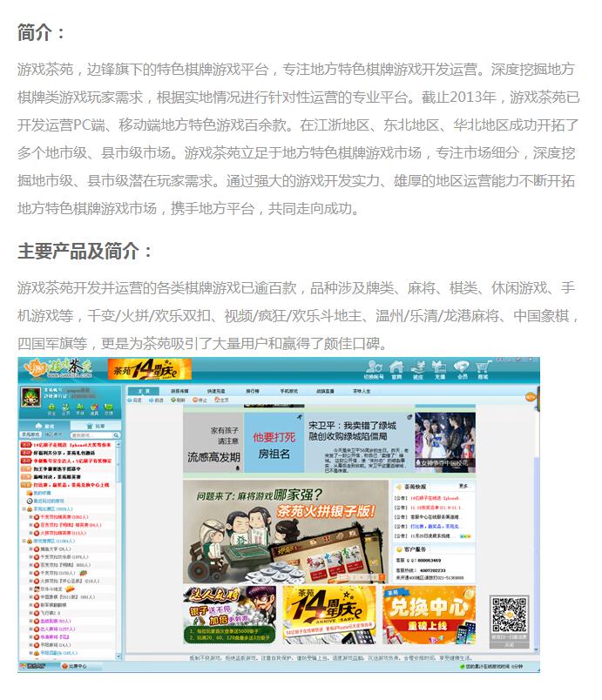Expand the 中国象棋 tree entry

tap(30, 597)
